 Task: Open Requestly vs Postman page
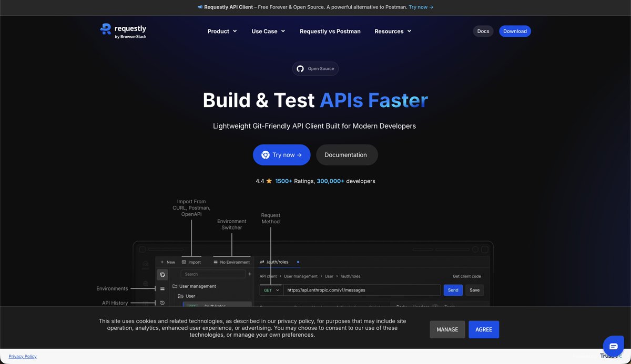(330, 31)
